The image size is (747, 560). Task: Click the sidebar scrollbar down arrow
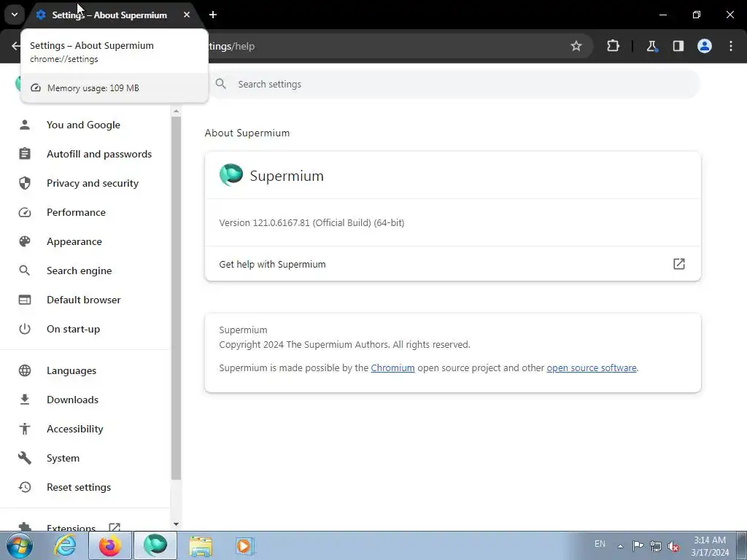tap(177, 524)
